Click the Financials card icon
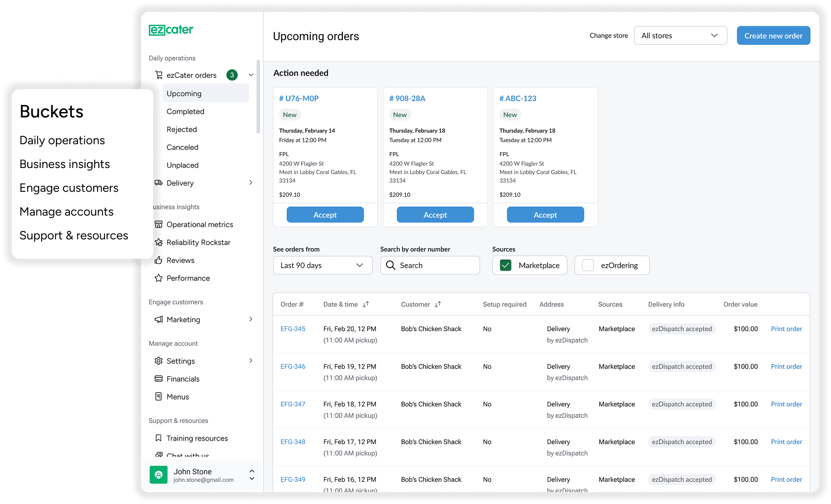The height and width of the screenshot is (504, 831). point(159,379)
